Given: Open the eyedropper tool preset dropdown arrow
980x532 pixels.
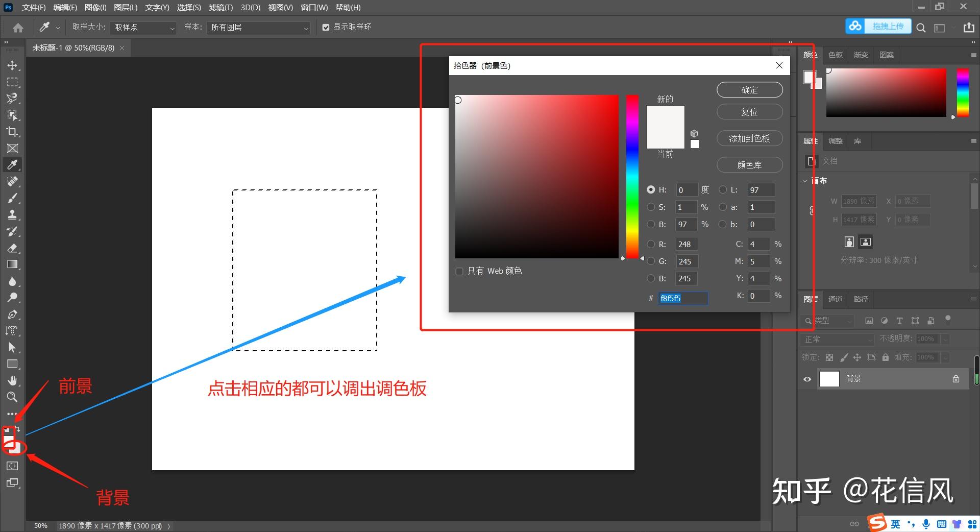Looking at the screenshot, I should pos(58,28).
